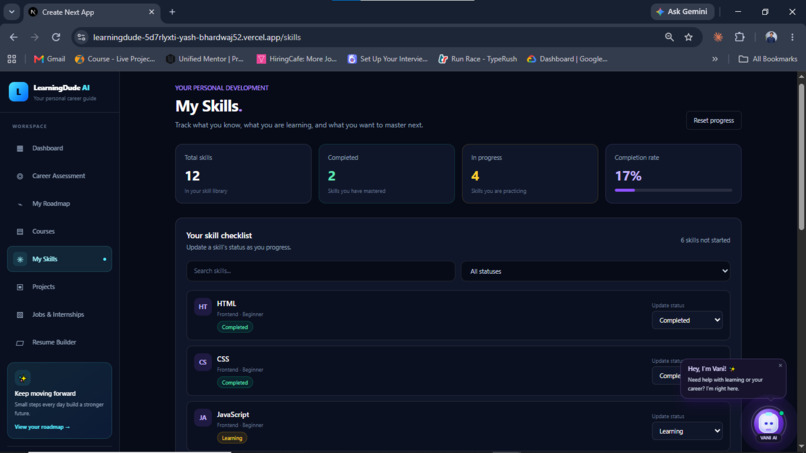Screen dimensions: 806x453
Task: Open the VANI AI chatbot avatar
Action: click(x=768, y=424)
